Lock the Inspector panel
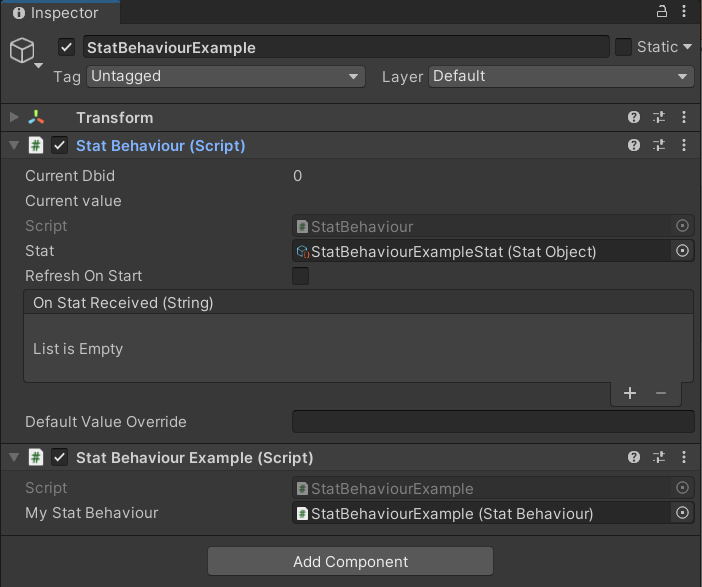The width and height of the screenshot is (702, 587). [661, 11]
